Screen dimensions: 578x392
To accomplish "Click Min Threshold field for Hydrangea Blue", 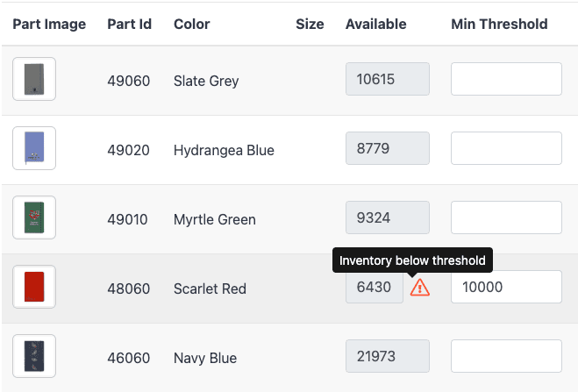I will (x=506, y=148).
